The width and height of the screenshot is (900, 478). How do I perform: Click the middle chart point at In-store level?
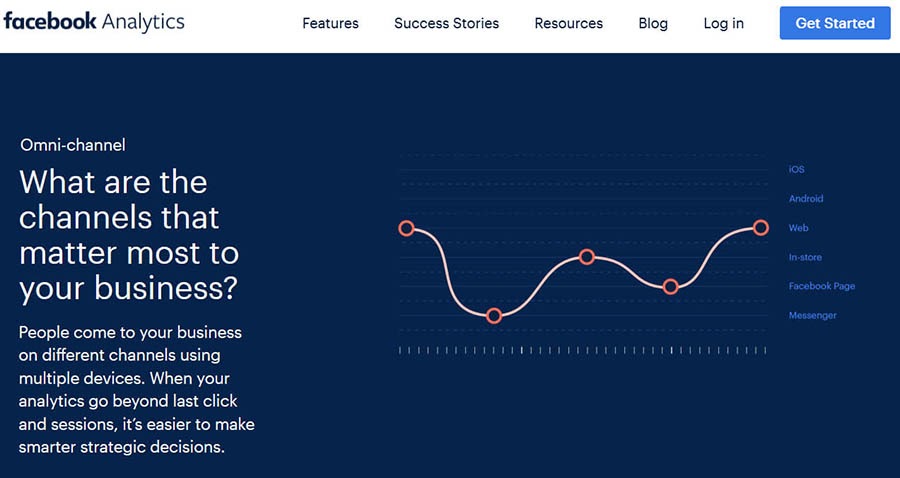(x=587, y=257)
